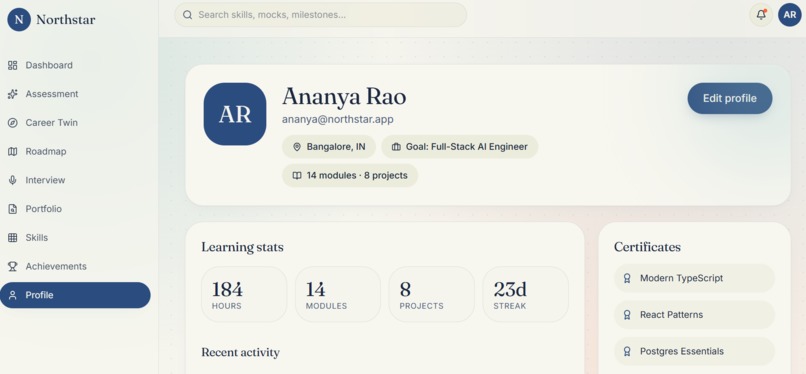The width and height of the screenshot is (806, 374).
Task: Go to Assessment section
Action: pos(75,94)
